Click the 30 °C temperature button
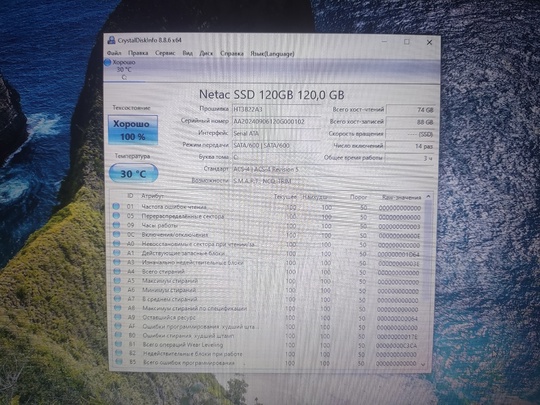The image size is (540, 405). 133,174
